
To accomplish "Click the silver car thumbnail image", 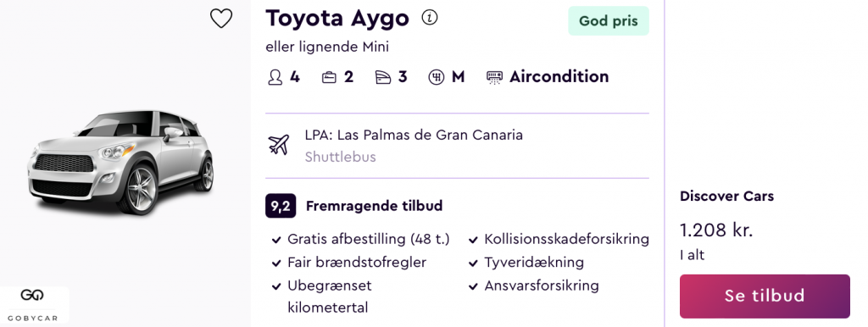I will [120, 162].
